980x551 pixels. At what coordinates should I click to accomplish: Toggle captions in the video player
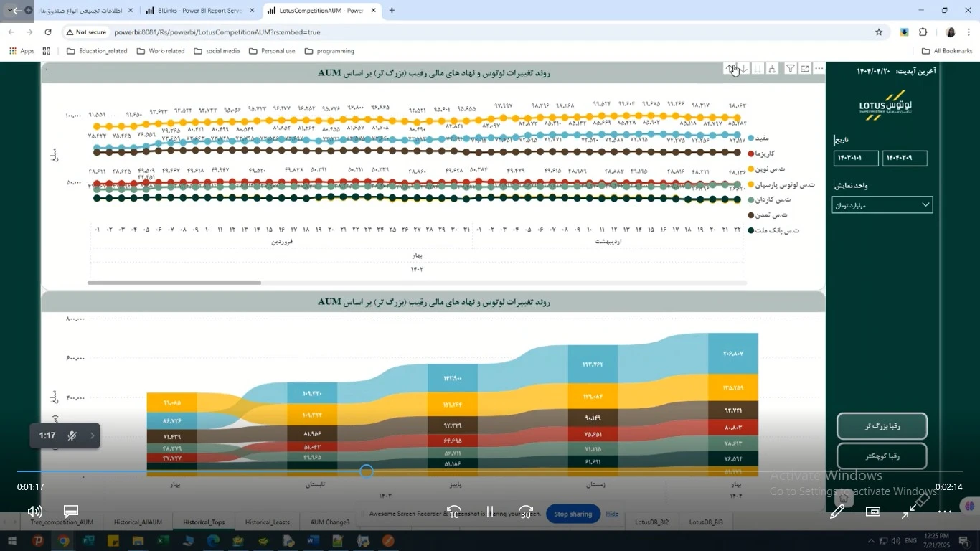[x=71, y=512]
